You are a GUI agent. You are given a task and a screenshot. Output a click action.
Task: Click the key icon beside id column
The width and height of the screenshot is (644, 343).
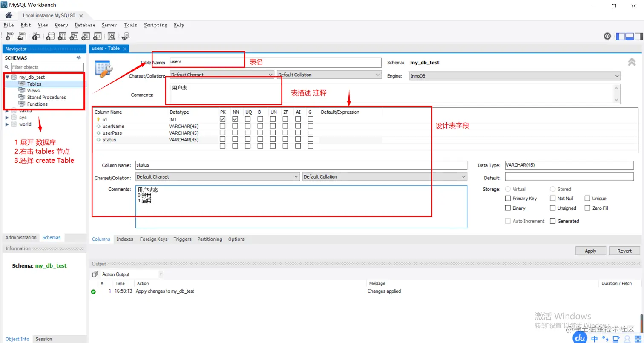[98, 119]
